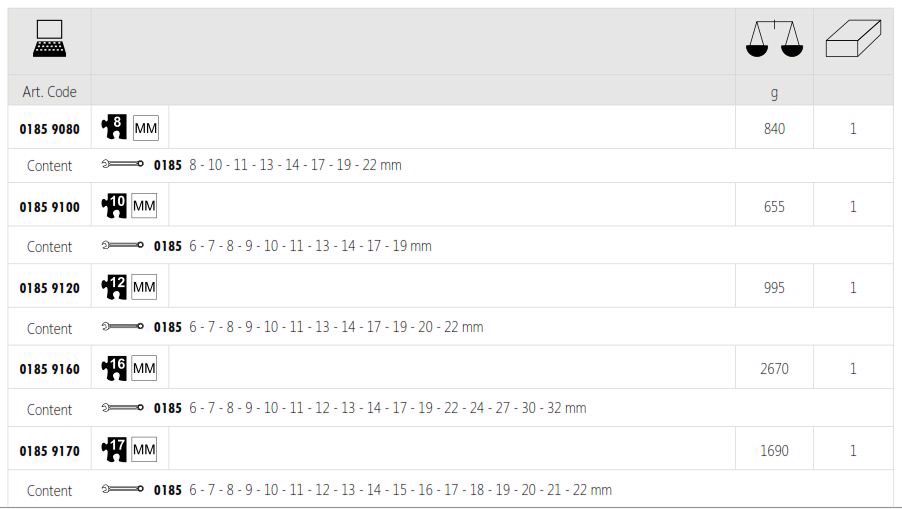
Task: Click the 8-piece puzzle icon
Action: pos(115,127)
